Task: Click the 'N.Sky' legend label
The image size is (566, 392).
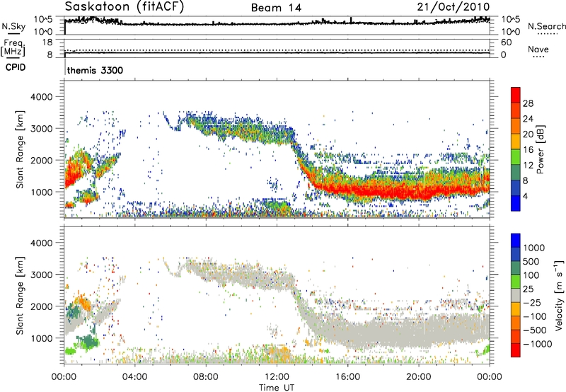Action: tap(13, 26)
